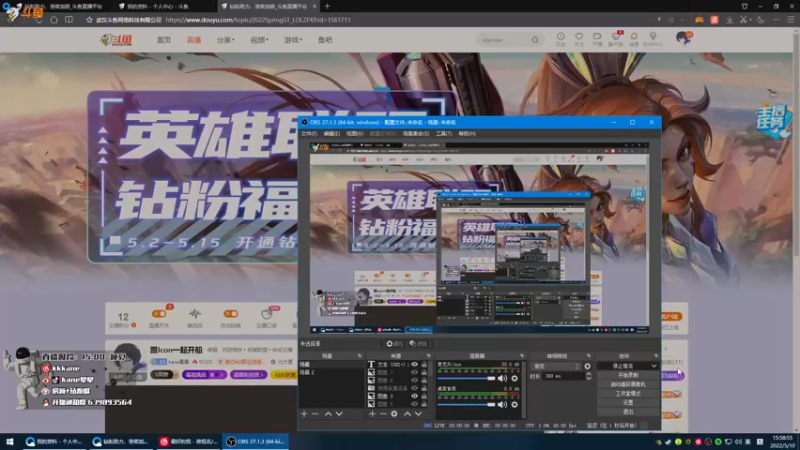Open Settings from OBS controls
This screenshot has width=800, height=450.
click(x=628, y=403)
